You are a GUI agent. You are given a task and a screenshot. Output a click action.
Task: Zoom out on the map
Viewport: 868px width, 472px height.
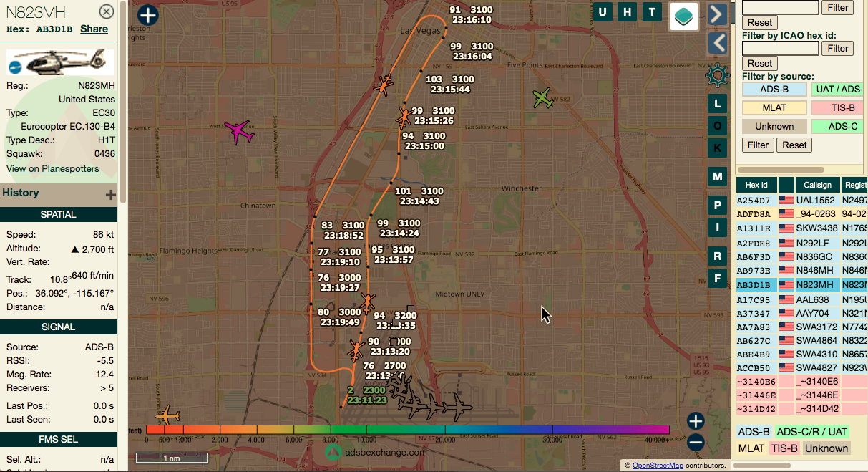[696, 442]
